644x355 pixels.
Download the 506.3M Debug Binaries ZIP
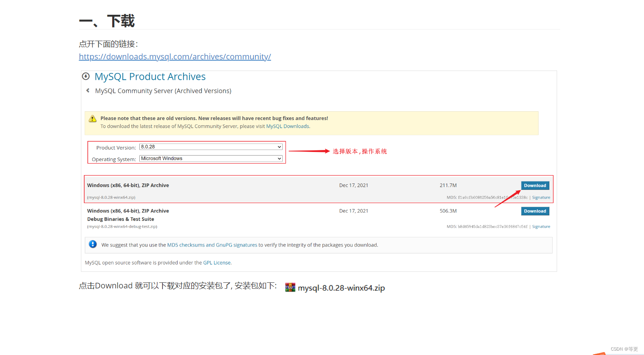pyautogui.click(x=535, y=211)
